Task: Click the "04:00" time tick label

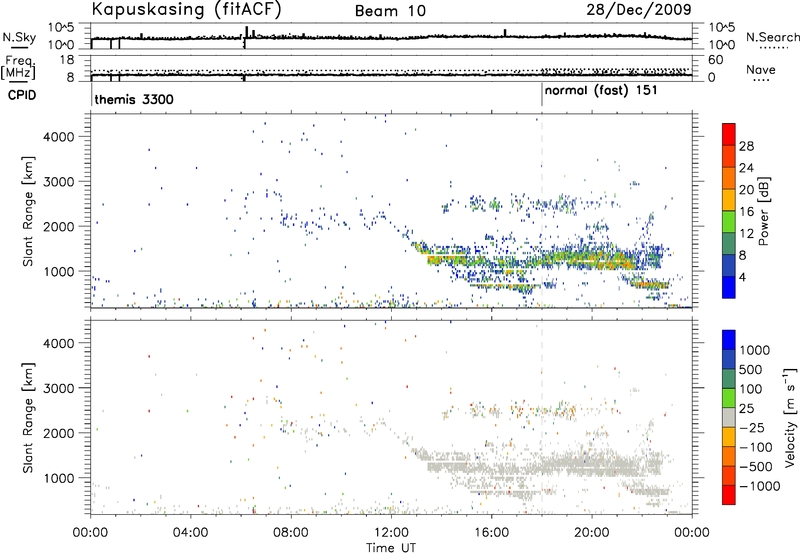Action: click(x=190, y=533)
